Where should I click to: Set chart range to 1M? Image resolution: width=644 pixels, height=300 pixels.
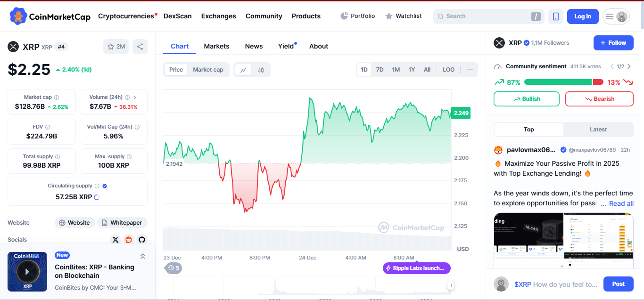click(x=396, y=70)
